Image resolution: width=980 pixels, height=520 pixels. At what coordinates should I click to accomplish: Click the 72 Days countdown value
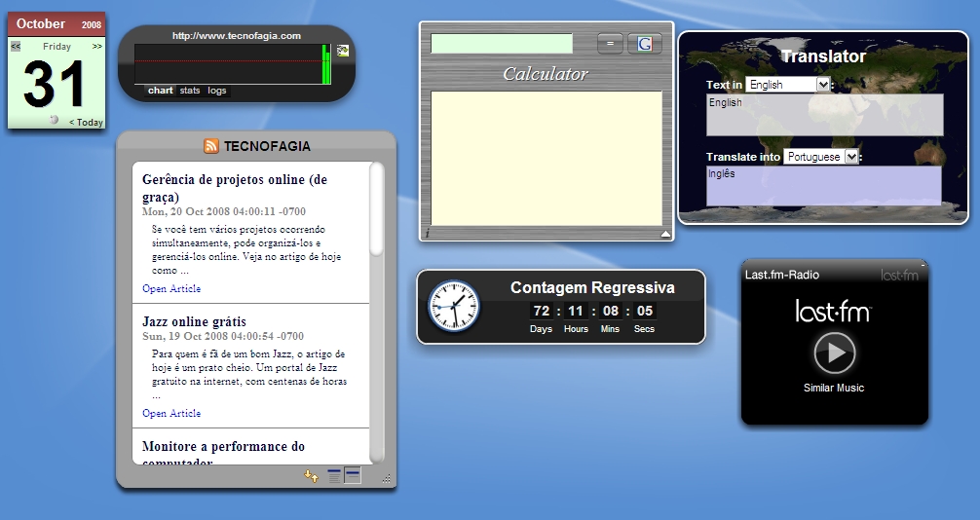point(542,311)
